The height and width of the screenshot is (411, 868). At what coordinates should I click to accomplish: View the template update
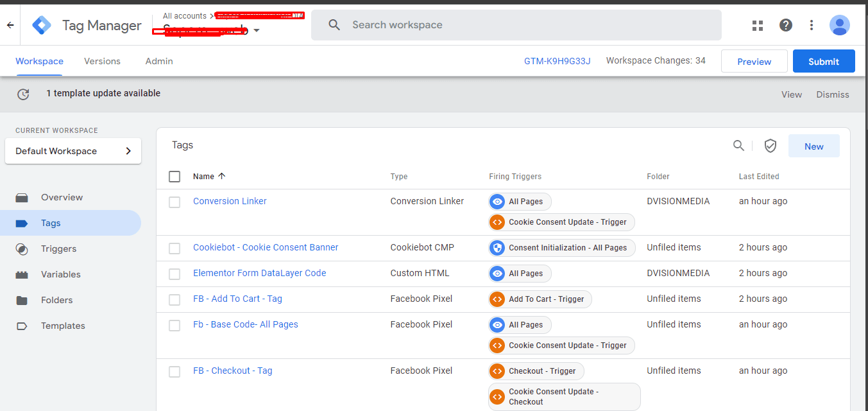[x=792, y=94]
